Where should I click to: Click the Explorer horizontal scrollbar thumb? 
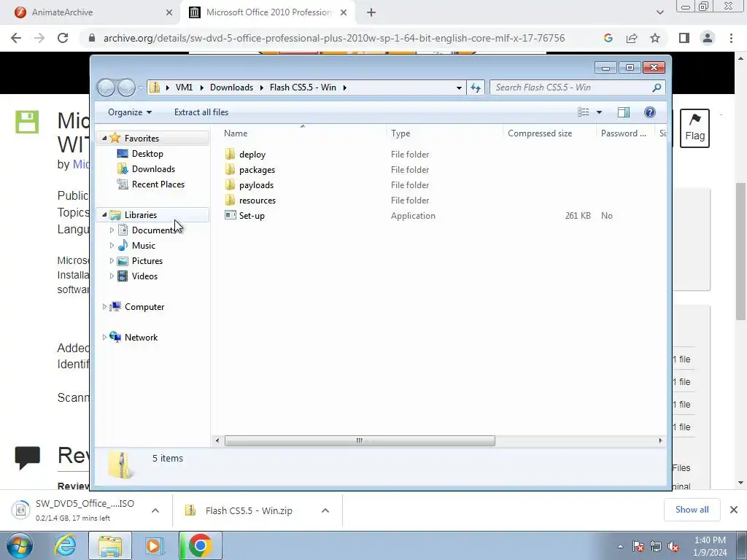click(360, 441)
